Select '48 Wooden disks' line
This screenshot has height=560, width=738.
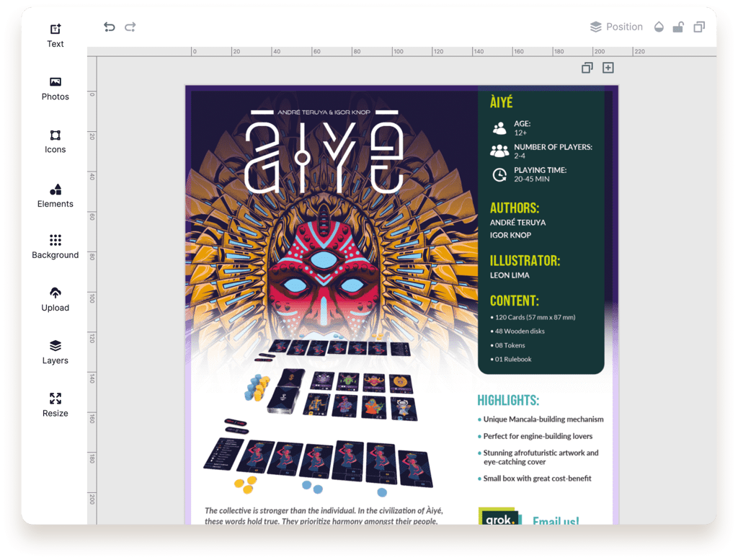click(517, 332)
